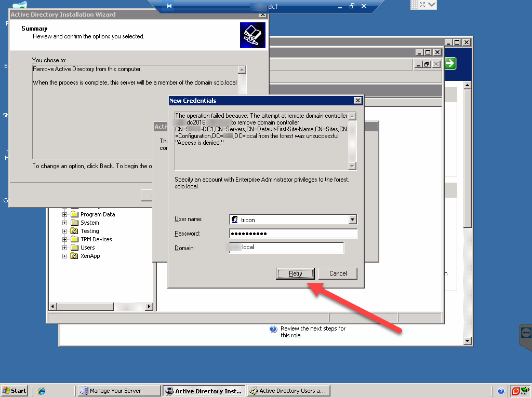The width and height of the screenshot is (532, 398).
Task: Click the "Remove Active Directory from this computer." text
Action: click(x=87, y=69)
